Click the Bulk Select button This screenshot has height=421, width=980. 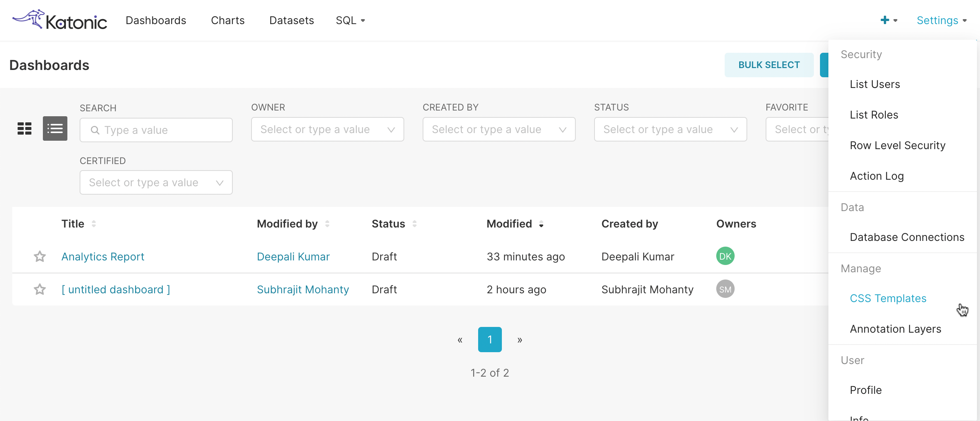pyautogui.click(x=769, y=65)
